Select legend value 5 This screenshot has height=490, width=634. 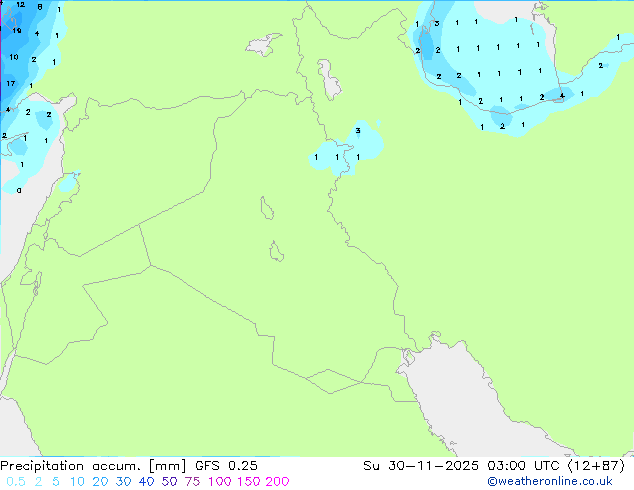click(x=56, y=482)
